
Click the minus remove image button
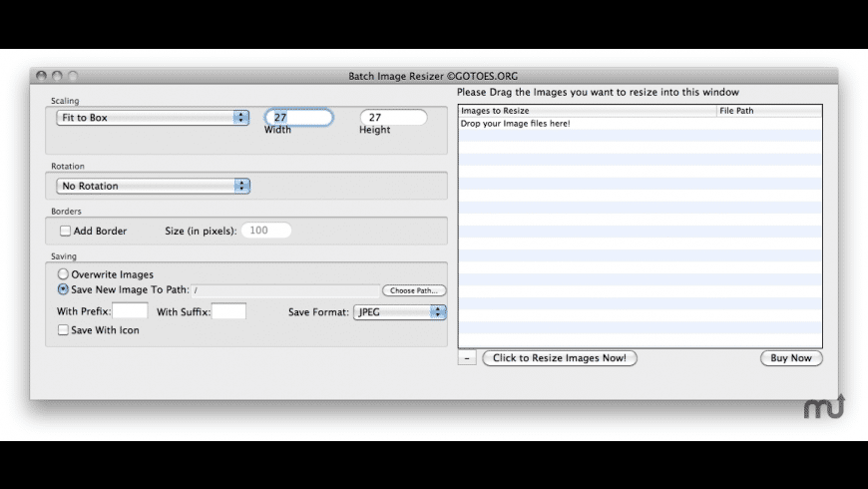tap(467, 358)
